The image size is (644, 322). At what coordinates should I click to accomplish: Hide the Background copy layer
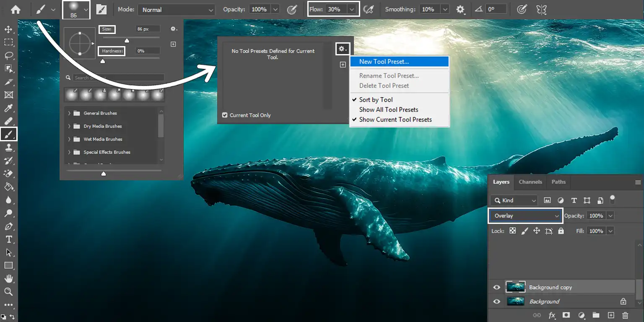(497, 287)
